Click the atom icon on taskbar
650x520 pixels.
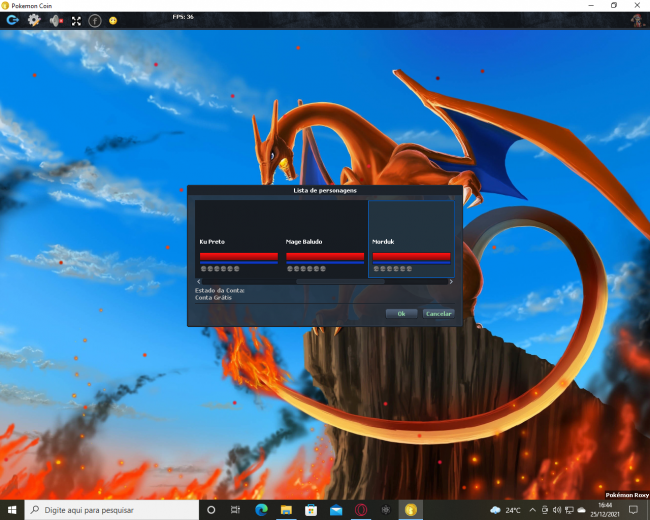click(386, 510)
